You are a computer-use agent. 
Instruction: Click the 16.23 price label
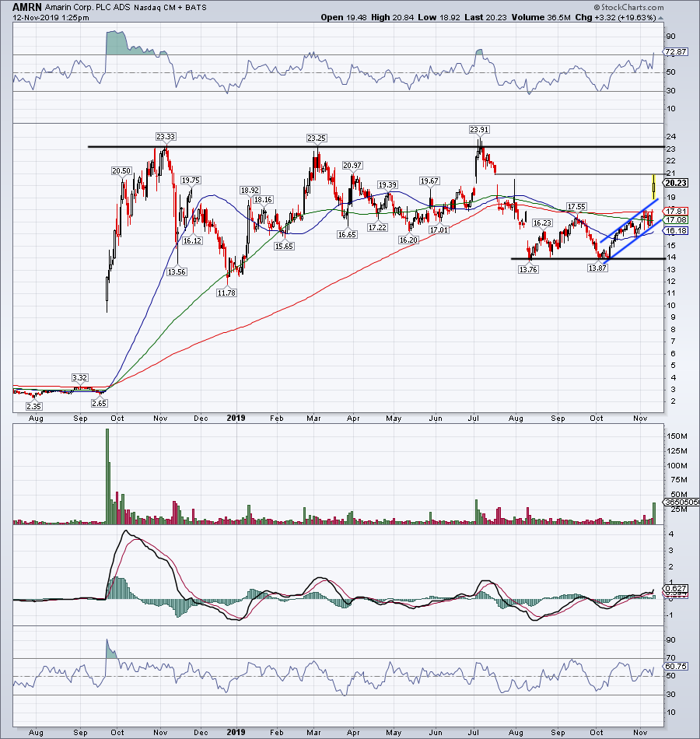(542, 223)
